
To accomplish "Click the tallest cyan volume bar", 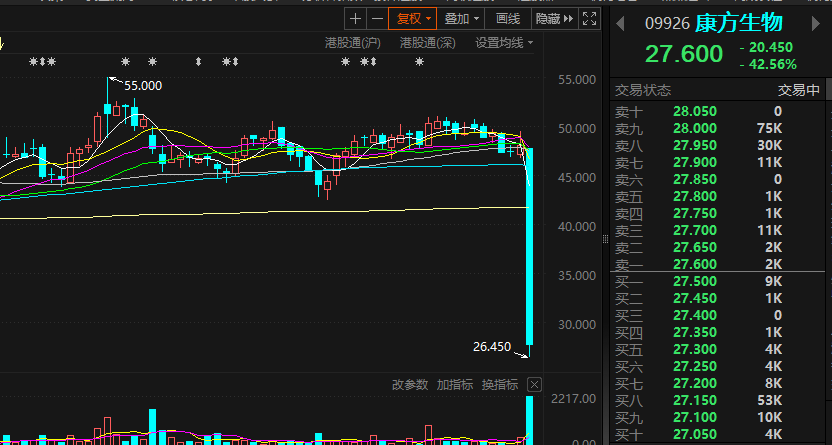I will click(529, 420).
